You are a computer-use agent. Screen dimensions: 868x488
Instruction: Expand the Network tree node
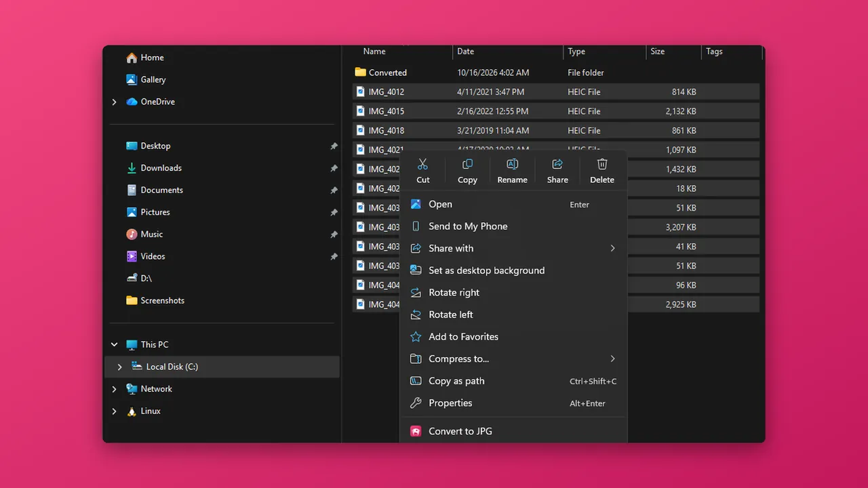pos(114,389)
